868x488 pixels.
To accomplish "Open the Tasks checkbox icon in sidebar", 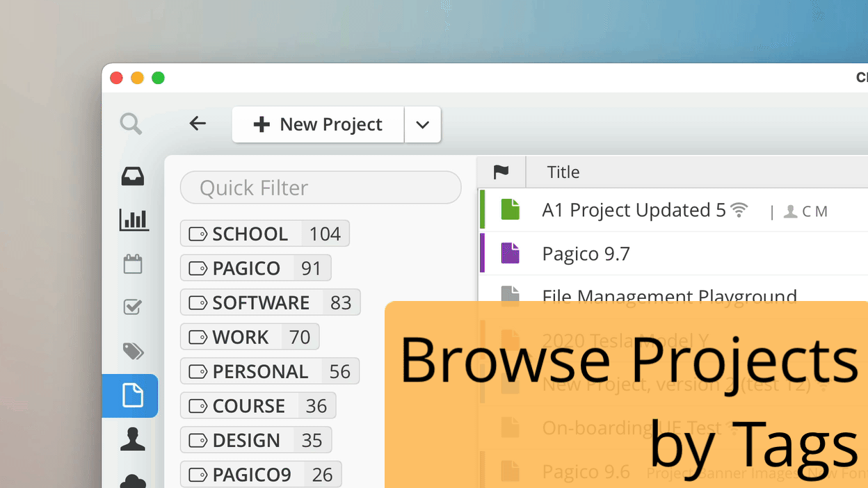I will pos(133,307).
